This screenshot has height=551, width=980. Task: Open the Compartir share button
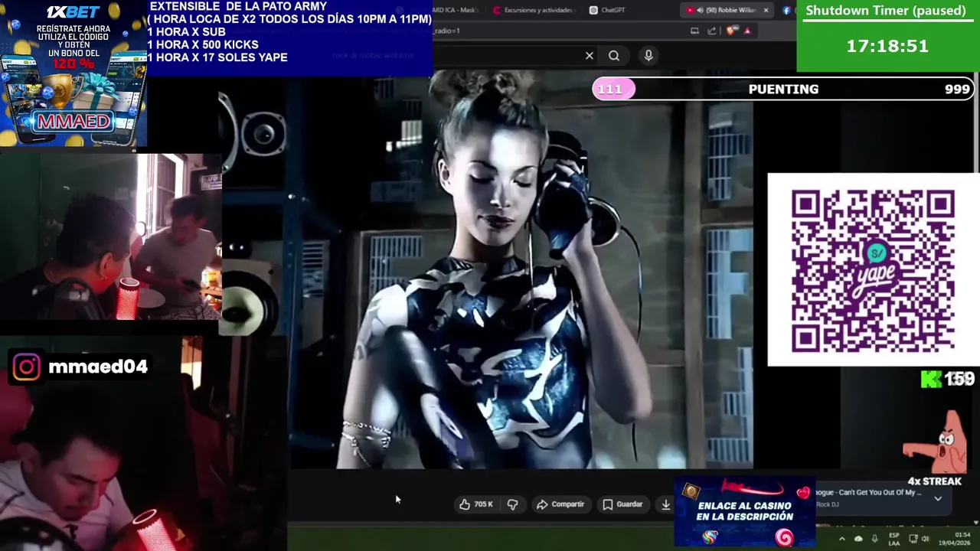coord(560,504)
